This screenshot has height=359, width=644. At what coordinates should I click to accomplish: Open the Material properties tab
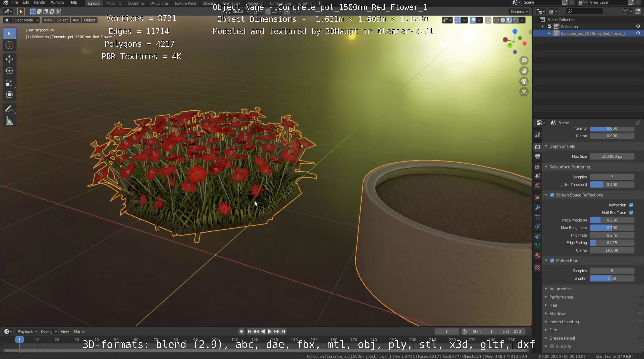tap(538, 255)
